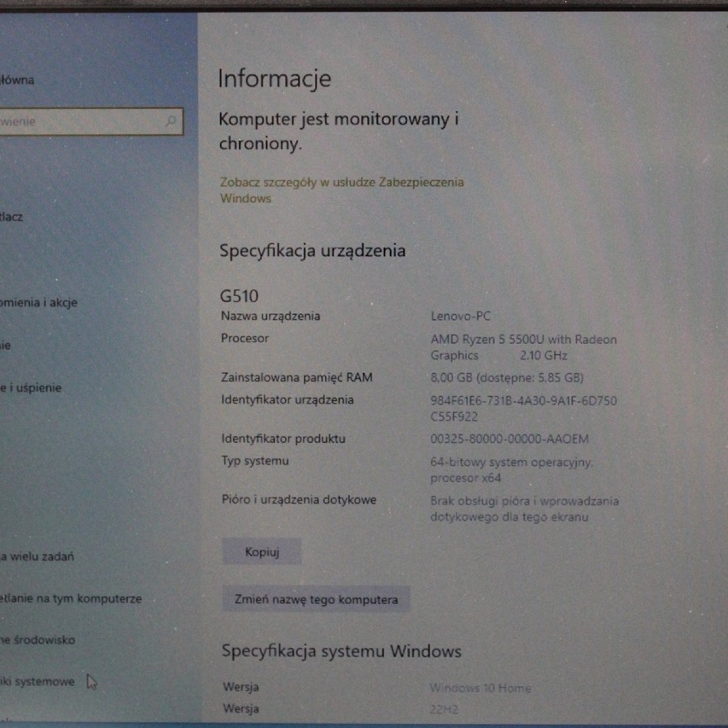Focus the settings search input field

coord(91,121)
